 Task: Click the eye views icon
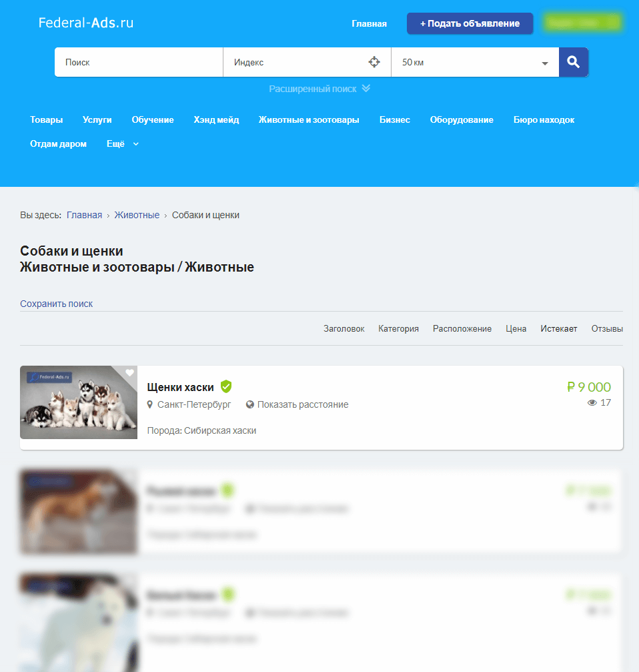pyautogui.click(x=592, y=403)
